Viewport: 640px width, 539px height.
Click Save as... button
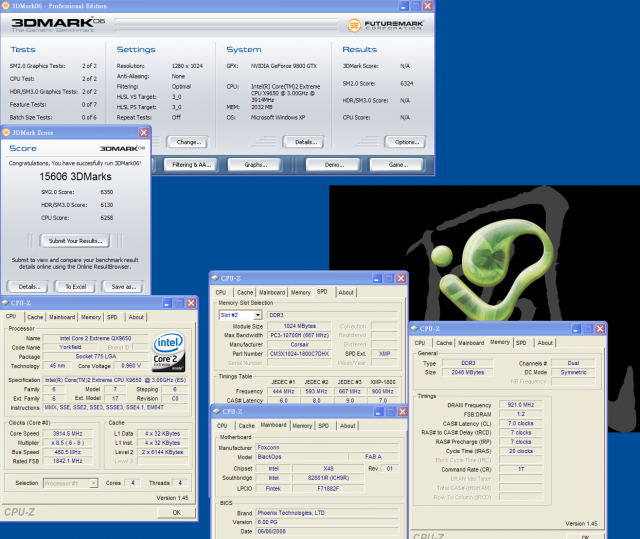123,287
